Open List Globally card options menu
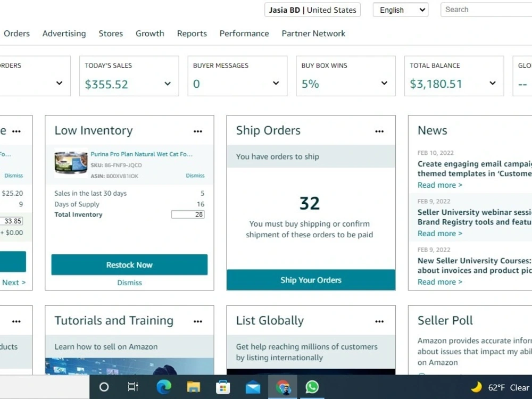Image resolution: width=532 pixels, height=399 pixels. (379, 321)
